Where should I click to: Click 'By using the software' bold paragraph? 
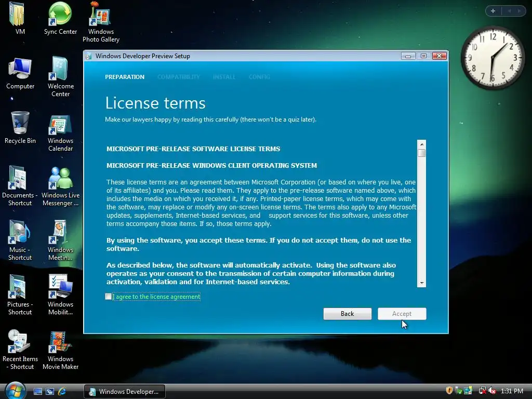click(259, 244)
